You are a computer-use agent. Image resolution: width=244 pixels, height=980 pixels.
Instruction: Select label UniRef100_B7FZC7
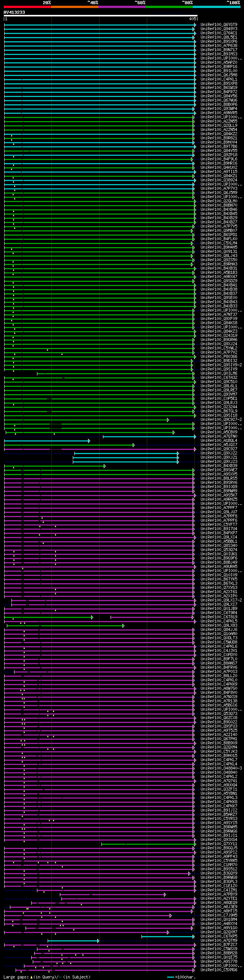(219, 945)
